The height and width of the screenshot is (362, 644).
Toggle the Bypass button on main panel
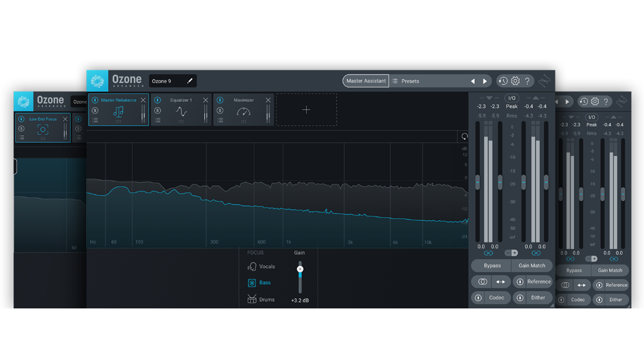(491, 265)
